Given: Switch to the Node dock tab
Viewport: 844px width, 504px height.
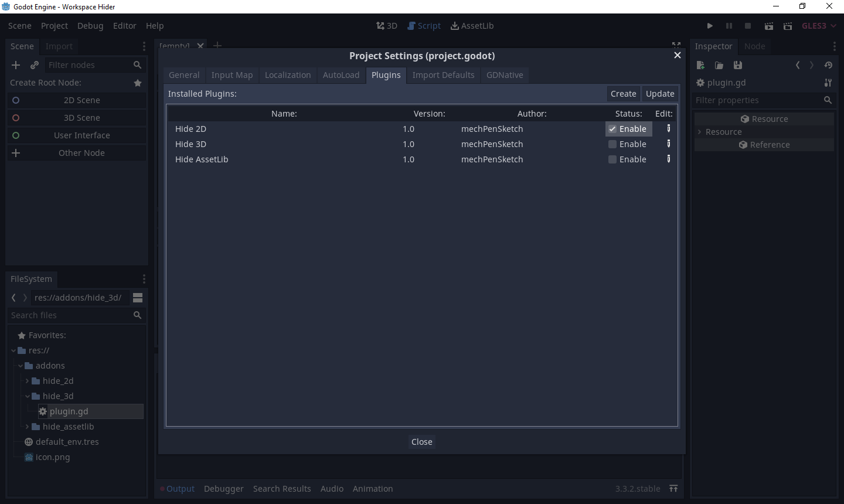Looking at the screenshot, I should (x=755, y=46).
